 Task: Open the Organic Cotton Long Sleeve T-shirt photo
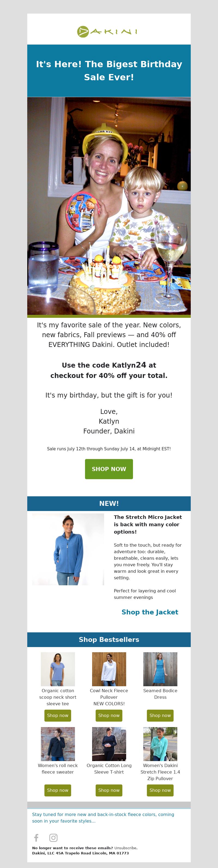pos(109,744)
